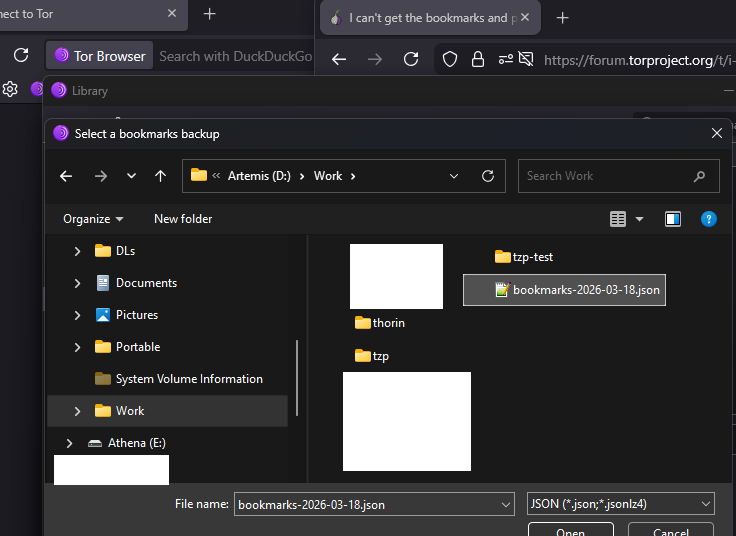Screen dimensions: 736x536
Task: Refresh the Work folder listing
Action: (x=488, y=176)
